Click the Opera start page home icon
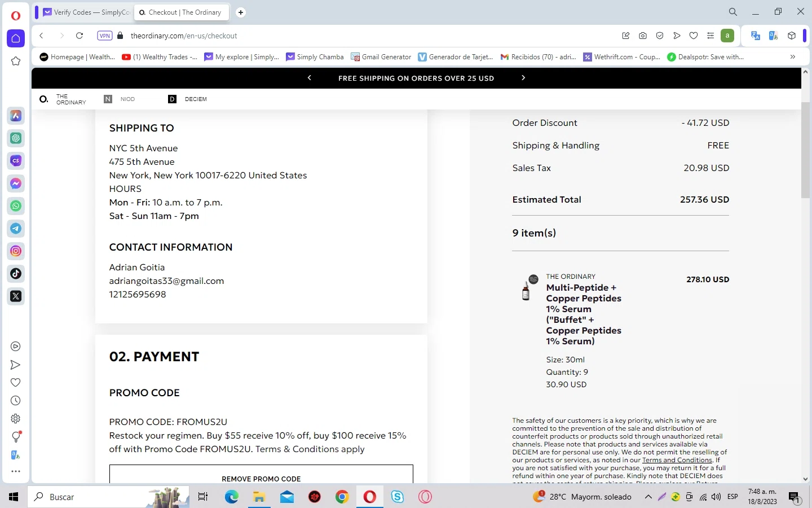Image resolution: width=812 pixels, height=508 pixels. [x=16, y=38]
